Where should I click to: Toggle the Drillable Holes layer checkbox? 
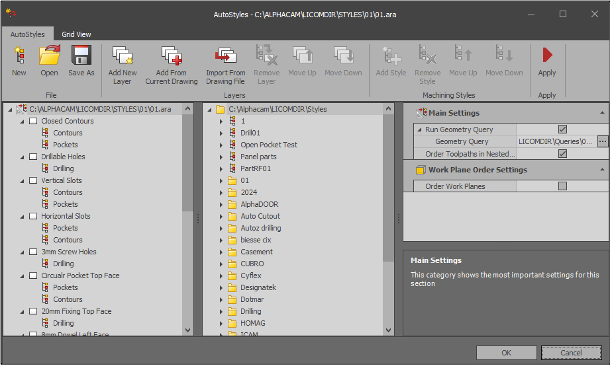click(33, 156)
